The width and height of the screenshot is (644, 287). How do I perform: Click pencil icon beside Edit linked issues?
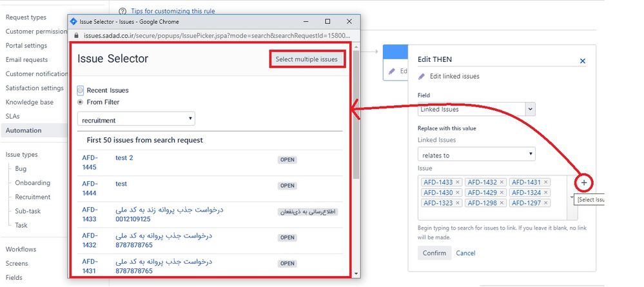click(422, 77)
